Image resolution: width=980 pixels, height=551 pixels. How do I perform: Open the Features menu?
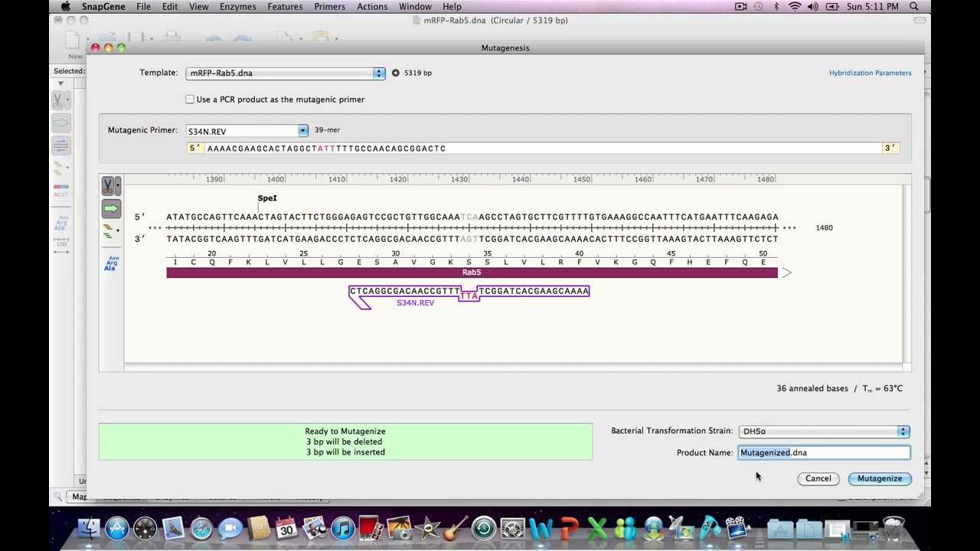point(285,7)
